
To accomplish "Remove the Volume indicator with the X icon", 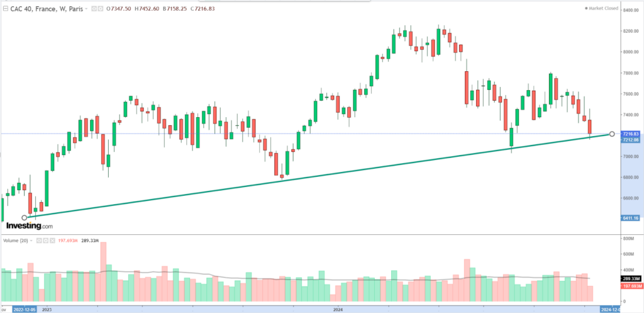I will [x=53, y=241].
